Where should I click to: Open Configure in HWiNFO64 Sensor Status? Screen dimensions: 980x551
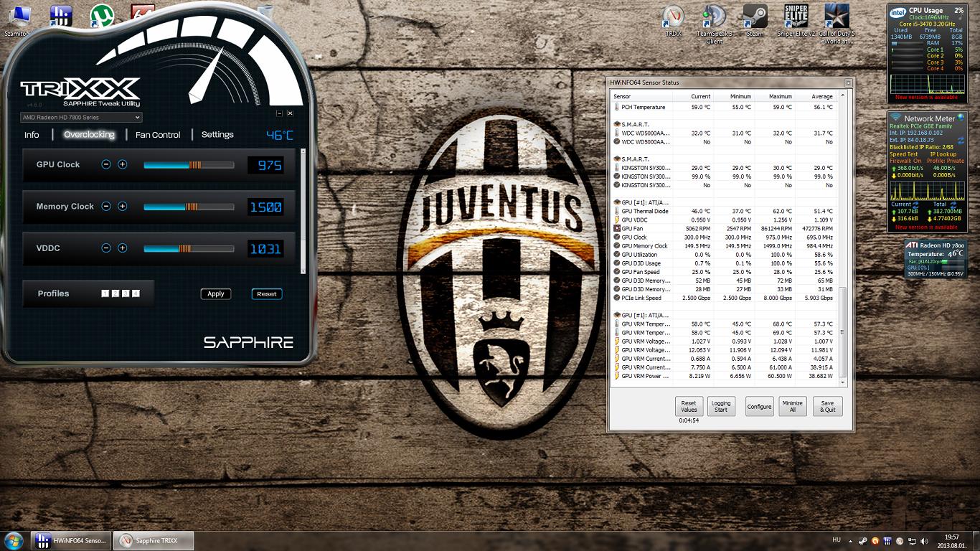(759, 406)
